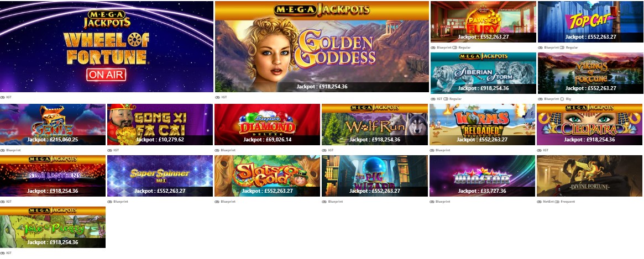Image resolution: width=644 pixels, height=259 pixels.
Task: Toggle the Regular indicator under Siberian Storm
Action: tap(446, 99)
